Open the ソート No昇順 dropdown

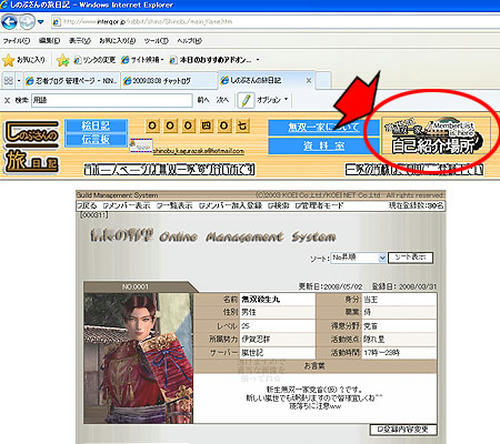tap(358, 258)
